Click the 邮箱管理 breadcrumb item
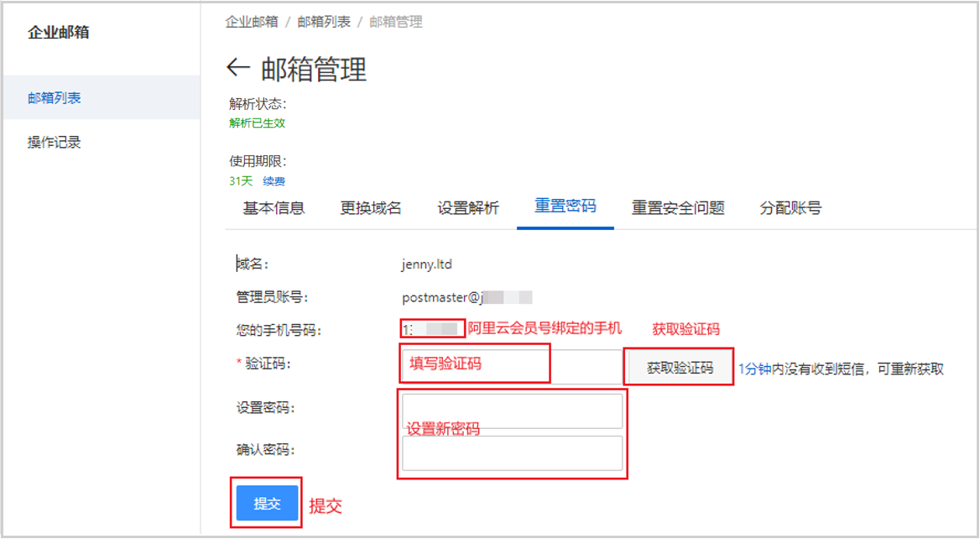This screenshot has height=539, width=980. pyautogui.click(x=396, y=22)
